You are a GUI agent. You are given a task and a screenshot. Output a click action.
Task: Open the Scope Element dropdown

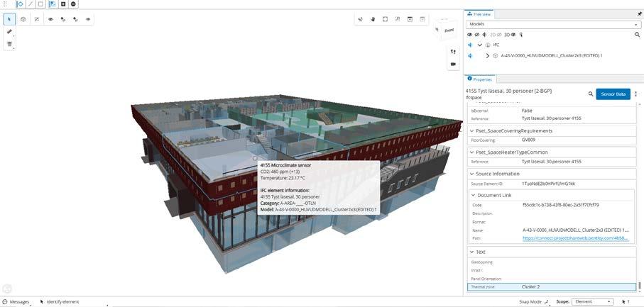(593, 301)
